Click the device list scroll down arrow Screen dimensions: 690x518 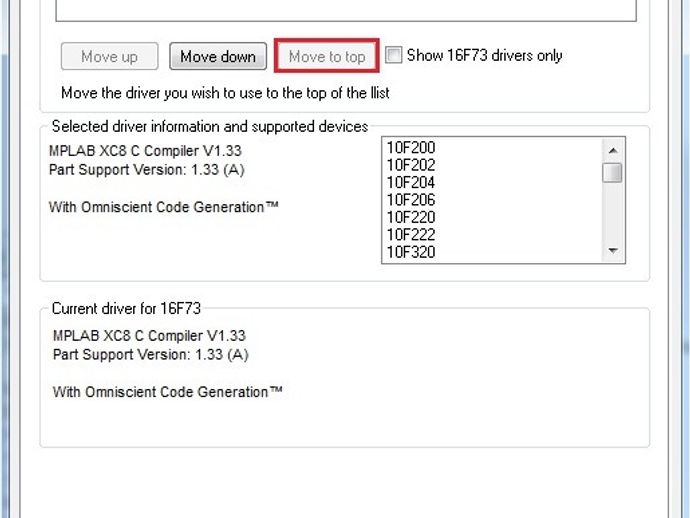point(613,250)
